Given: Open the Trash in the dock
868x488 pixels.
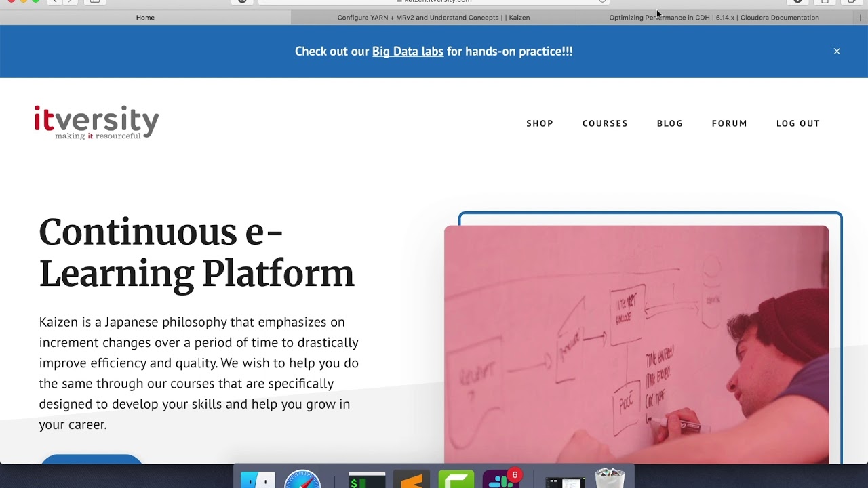Looking at the screenshot, I should click(x=610, y=479).
